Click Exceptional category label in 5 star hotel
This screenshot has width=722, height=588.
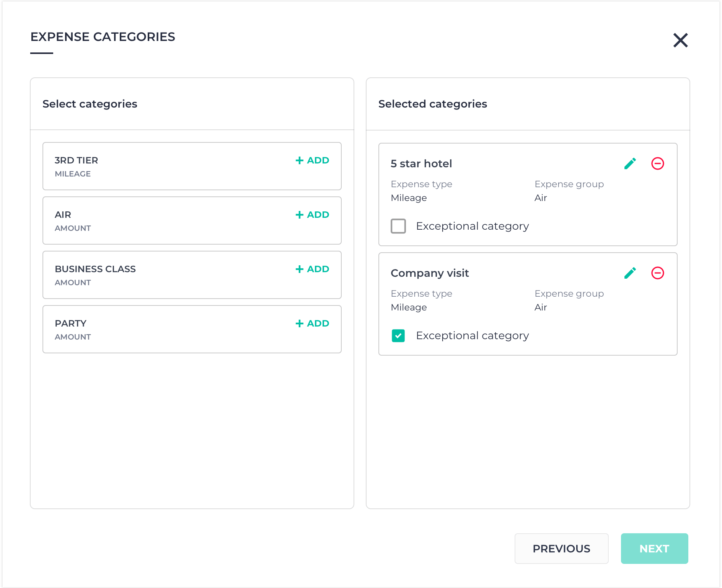(473, 226)
